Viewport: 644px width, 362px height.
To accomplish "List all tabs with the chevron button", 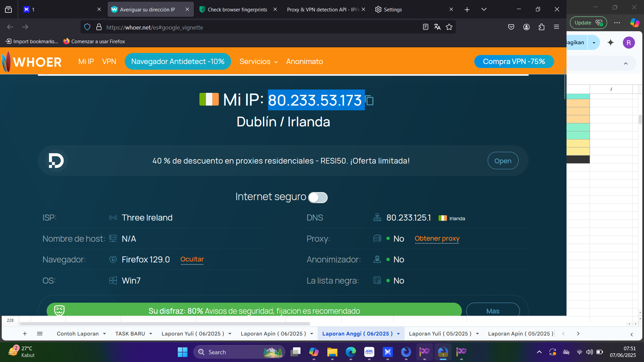I will click(484, 9).
